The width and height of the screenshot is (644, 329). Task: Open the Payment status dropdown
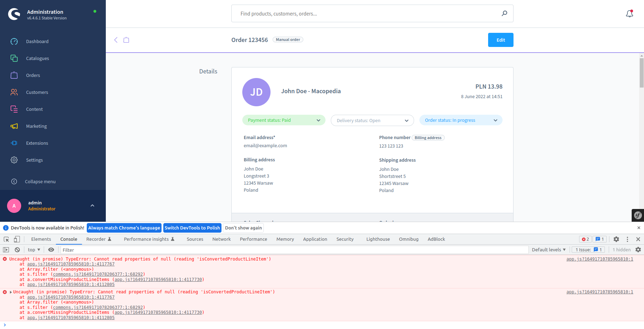point(284,120)
